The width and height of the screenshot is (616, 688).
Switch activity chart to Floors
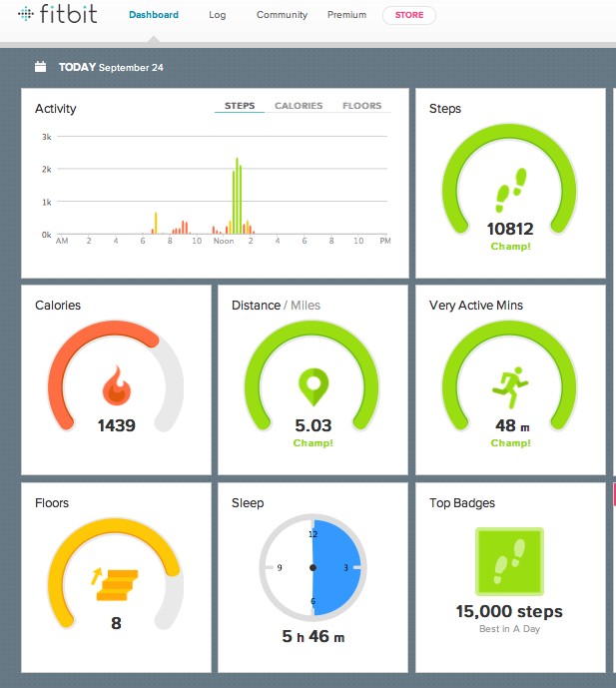361,106
